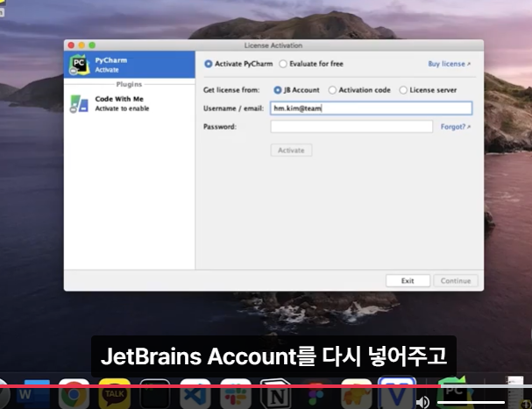Open Google Chrome from the dock
This screenshot has height=409, width=532.
coord(74,394)
